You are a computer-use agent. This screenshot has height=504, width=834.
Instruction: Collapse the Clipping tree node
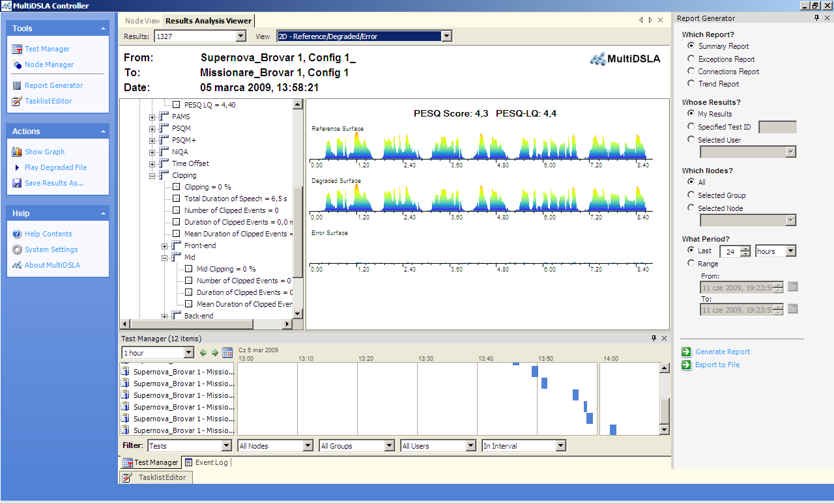click(152, 176)
